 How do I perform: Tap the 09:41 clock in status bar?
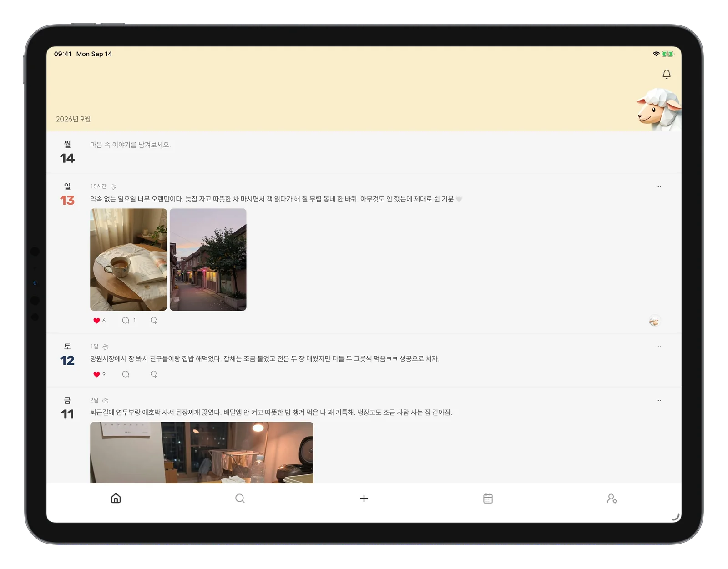pyautogui.click(x=63, y=54)
